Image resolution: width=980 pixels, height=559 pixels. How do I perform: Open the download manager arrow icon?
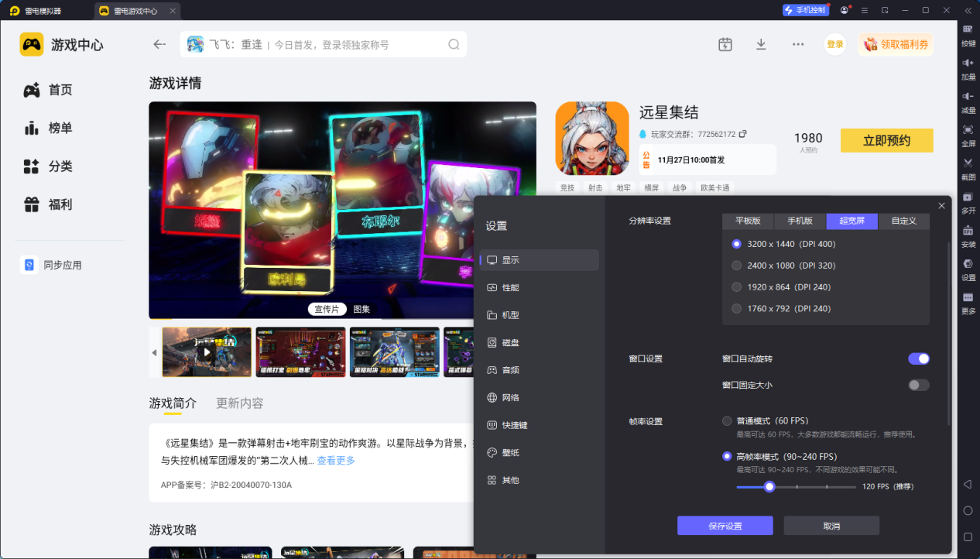761,44
